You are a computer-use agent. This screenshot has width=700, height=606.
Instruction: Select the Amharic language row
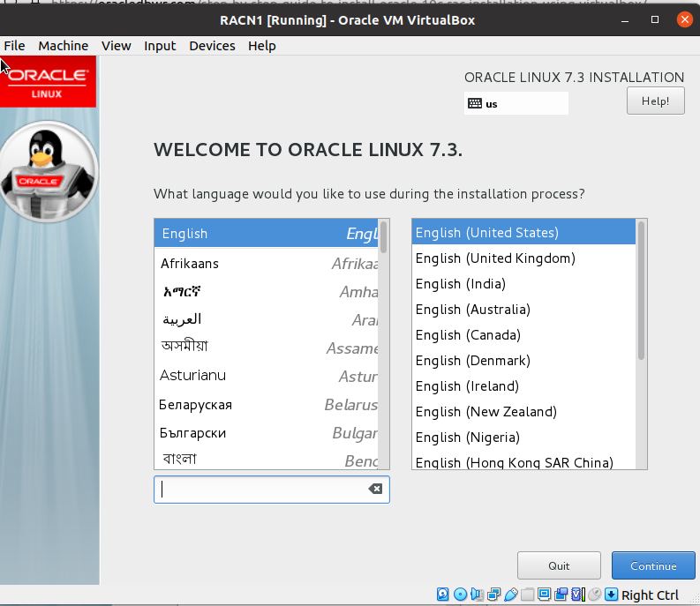[x=266, y=292]
